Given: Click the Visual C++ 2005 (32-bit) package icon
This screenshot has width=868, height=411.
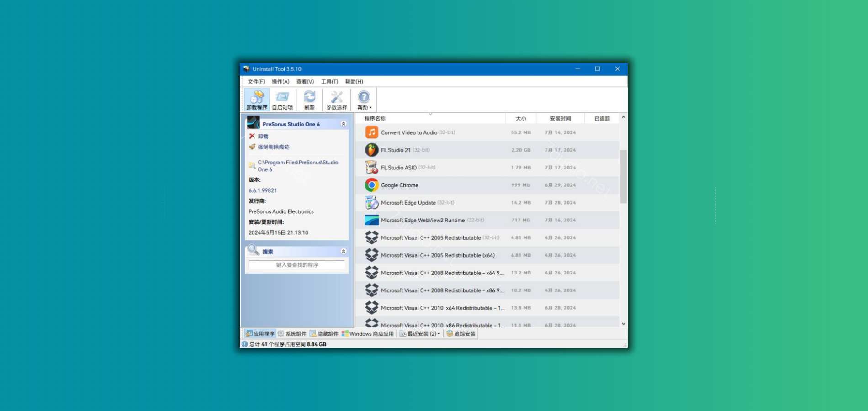Looking at the screenshot, I should (x=372, y=237).
